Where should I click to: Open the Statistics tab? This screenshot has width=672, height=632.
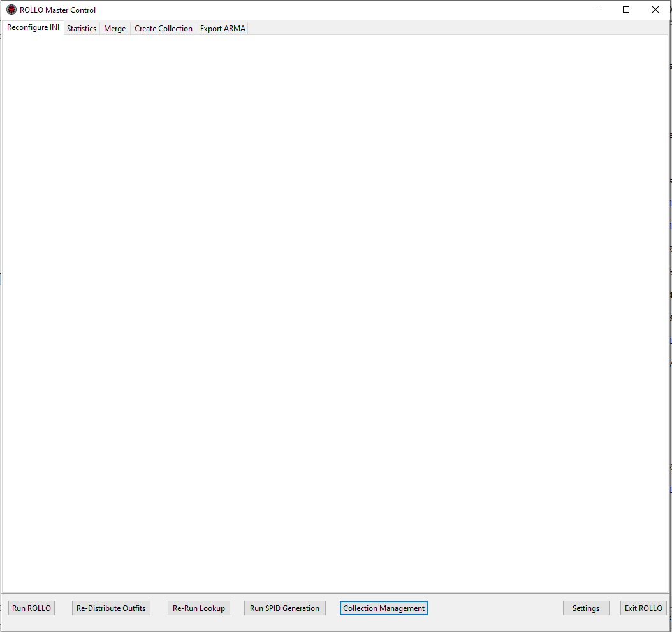point(82,28)
